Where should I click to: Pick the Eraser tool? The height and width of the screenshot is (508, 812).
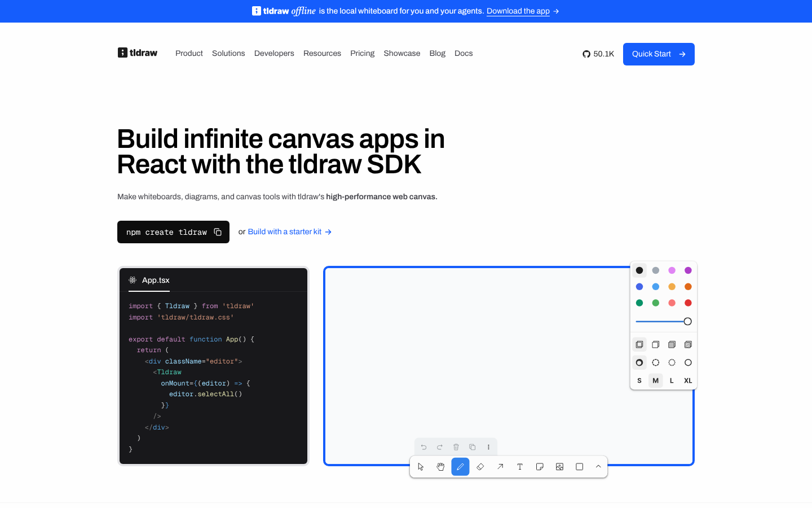[480, 467]
